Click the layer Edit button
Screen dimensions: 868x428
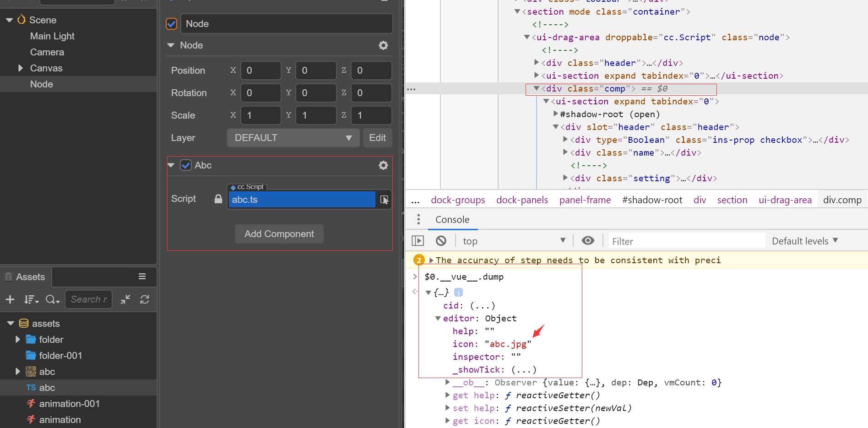[x=377, y=138]
